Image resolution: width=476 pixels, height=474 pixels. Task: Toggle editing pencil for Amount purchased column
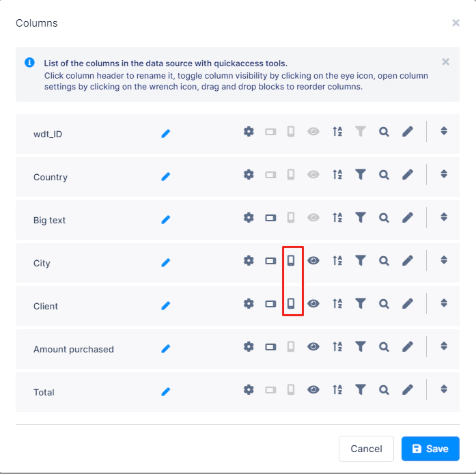pos(408,346)
